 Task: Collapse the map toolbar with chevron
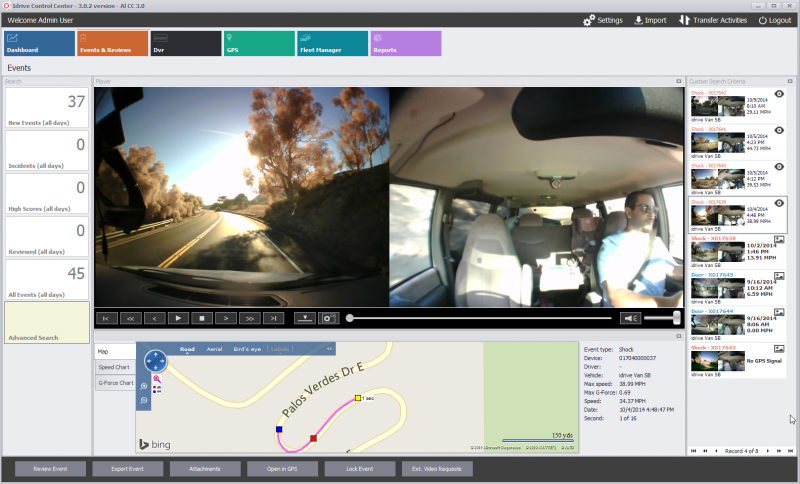pyautogui.click(x=330, y=349)
